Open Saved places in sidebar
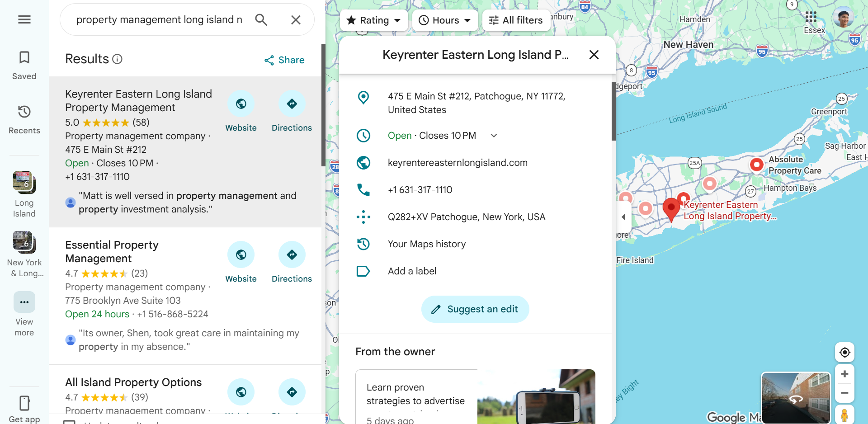The height and width of the screenshot is (424, 868). pos(24,66)
